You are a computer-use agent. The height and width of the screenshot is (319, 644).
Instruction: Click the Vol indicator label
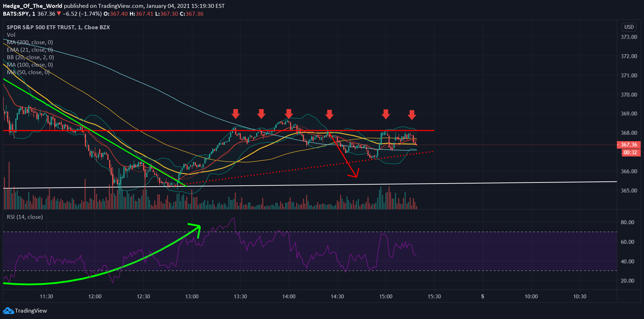(x=11, y=35)
